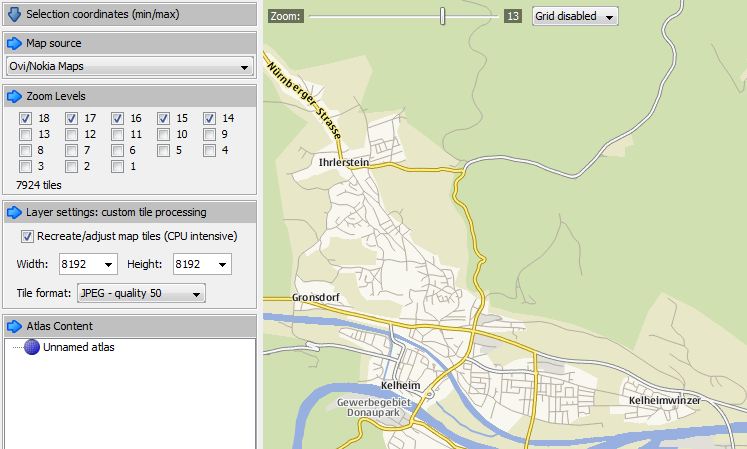The image size is (747, 449).
Task: Collapse the Zoom Levels panel arrow
Action: tap(14, 96)
